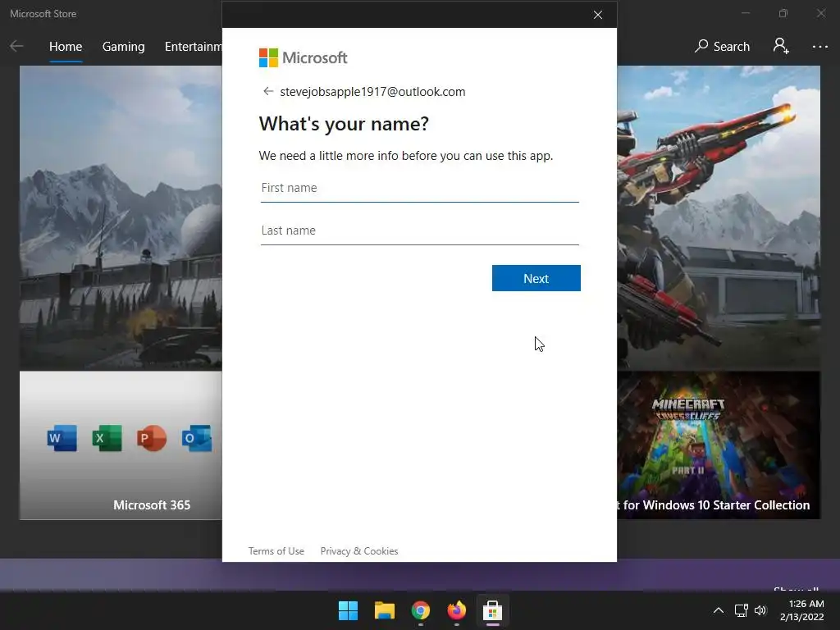Focus the First name field
Viewport: 840px width, 630px height.
coord(419,189)
